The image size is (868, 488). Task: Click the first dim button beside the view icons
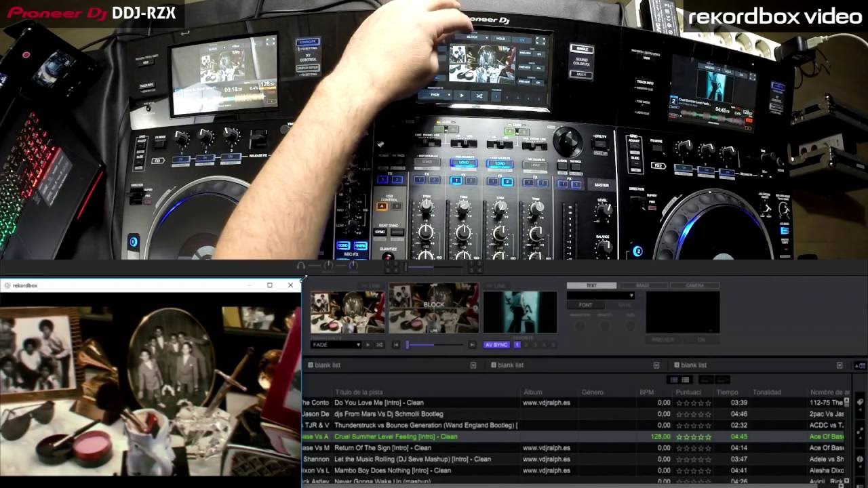(705, 380)
